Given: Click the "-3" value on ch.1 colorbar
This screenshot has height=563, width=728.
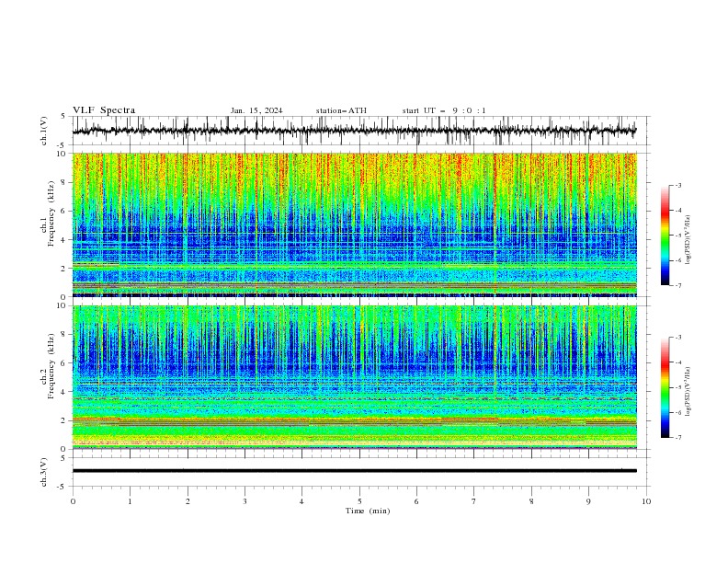Looking at the screenshot, I should point(677,185).
